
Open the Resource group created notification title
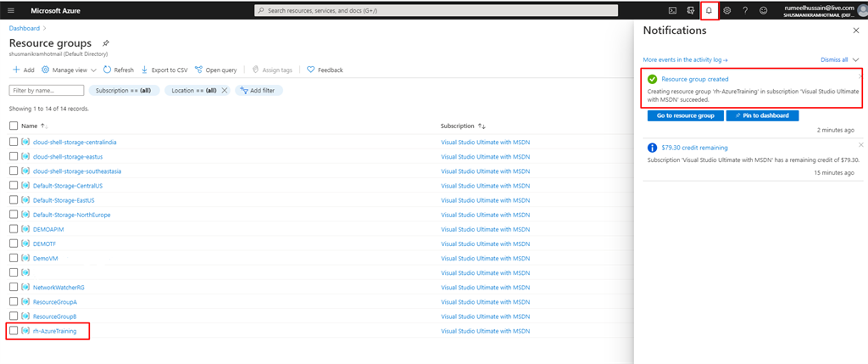point(695,79)
